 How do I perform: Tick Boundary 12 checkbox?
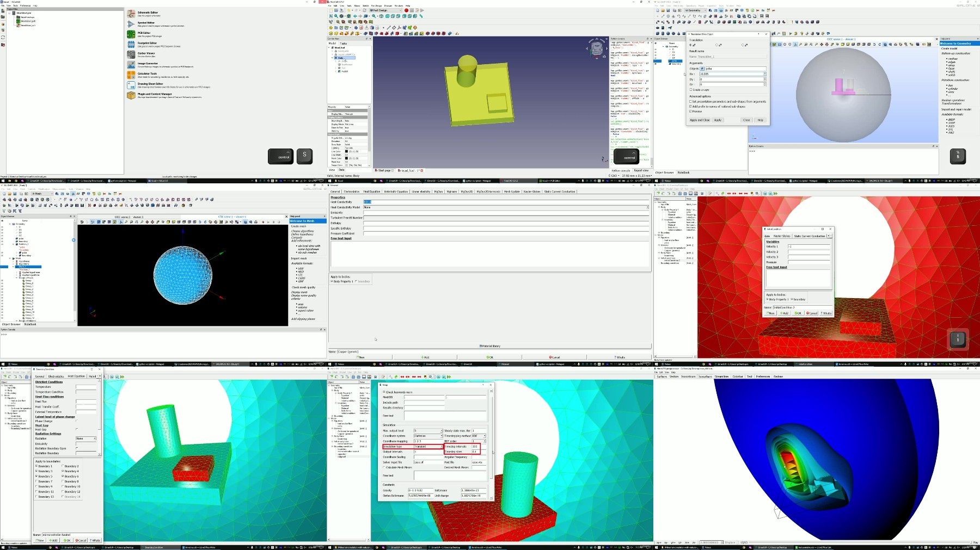click(x=63, y=492)
